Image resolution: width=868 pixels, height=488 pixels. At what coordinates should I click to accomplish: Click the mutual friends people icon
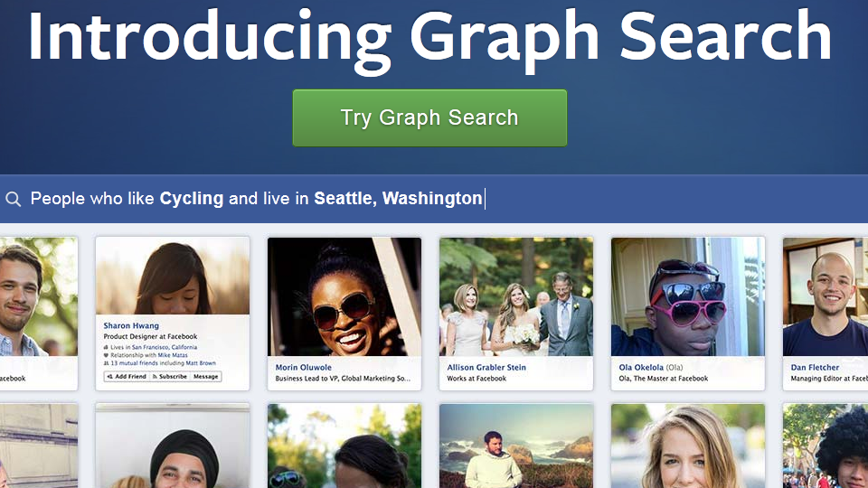[x=107, y=363]
